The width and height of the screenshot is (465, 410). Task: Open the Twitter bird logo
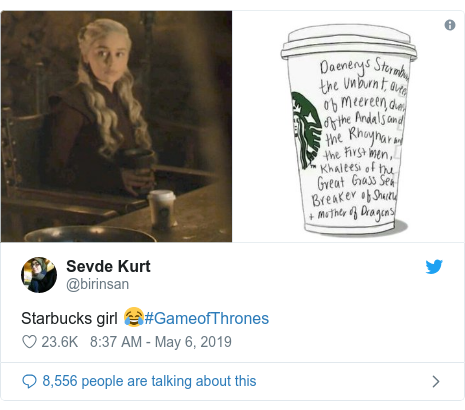click(x=434, y=267)
